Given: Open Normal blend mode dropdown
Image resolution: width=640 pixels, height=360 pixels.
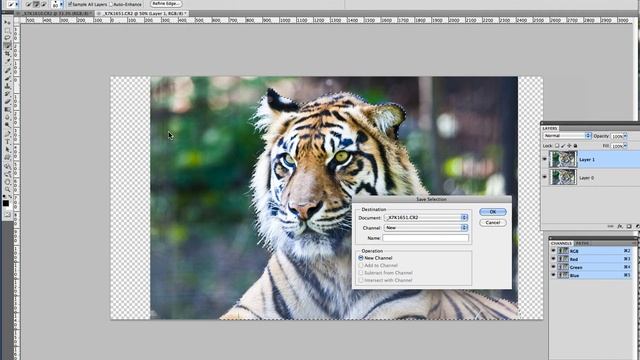Looking at the screenshot, I should click(x=567, y=136).
